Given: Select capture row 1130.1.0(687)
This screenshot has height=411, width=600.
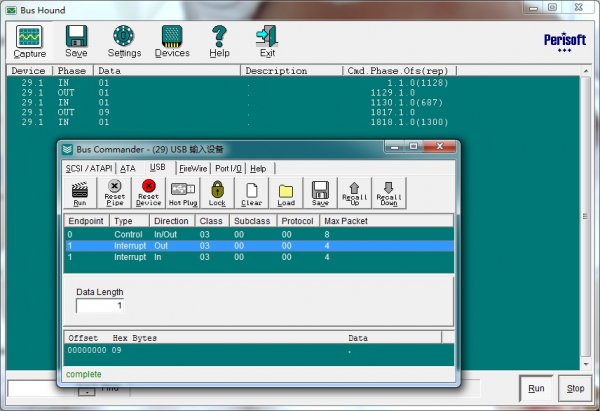Looking at the screenshot, I should tap(293, 103).
